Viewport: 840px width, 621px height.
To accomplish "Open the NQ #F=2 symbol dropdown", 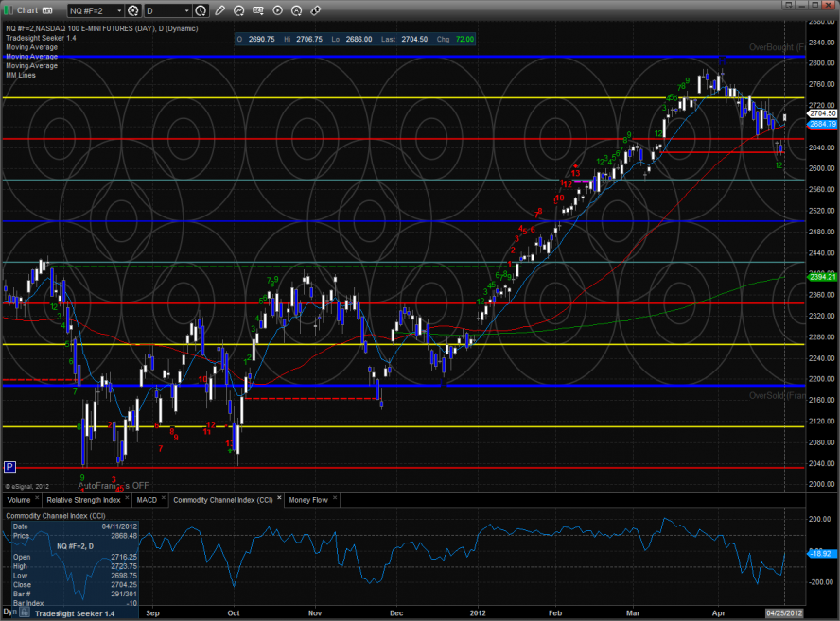I will (x=95, y=10).
